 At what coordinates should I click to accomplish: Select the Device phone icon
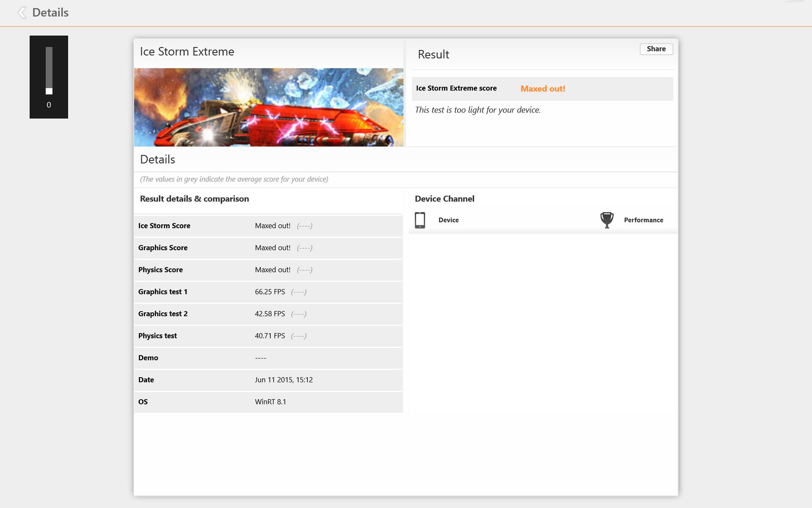pos(420,220)
